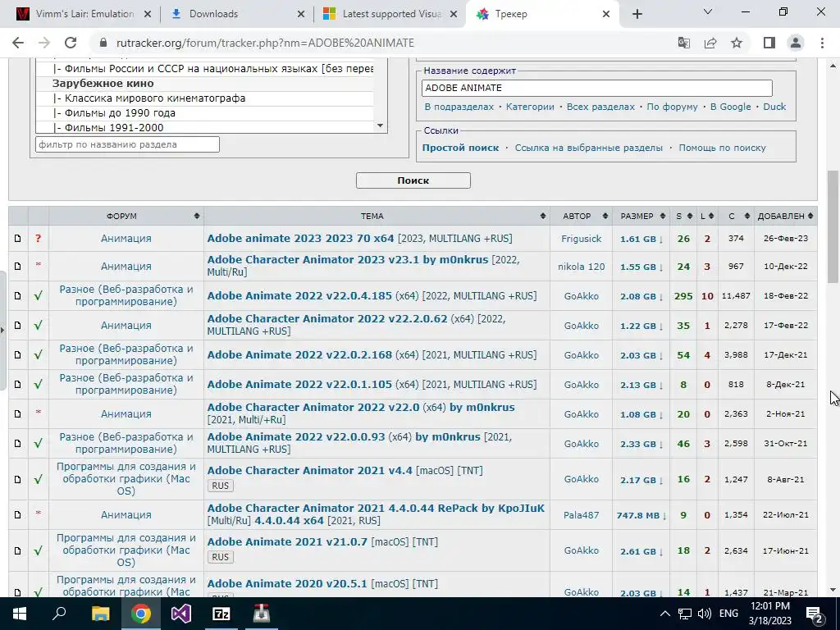Click the page's vertical scrollbar thumb
The height and width of the screenshot is (630, 840).
833,226
